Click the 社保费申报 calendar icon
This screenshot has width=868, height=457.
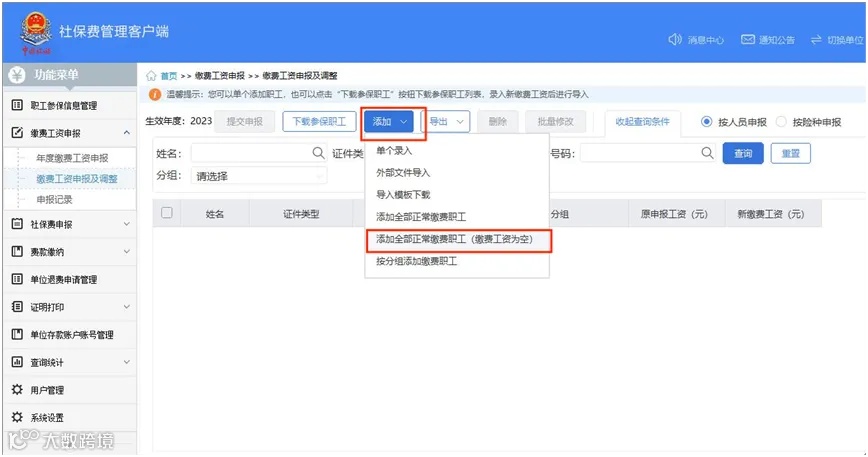pyautogui.click(x=17, y=224)
